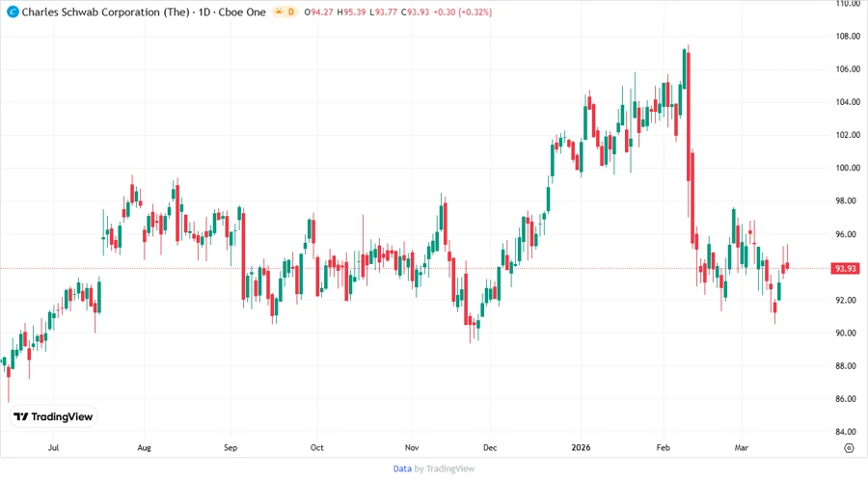Click the 86.00 price axis label

click(848, 399)
